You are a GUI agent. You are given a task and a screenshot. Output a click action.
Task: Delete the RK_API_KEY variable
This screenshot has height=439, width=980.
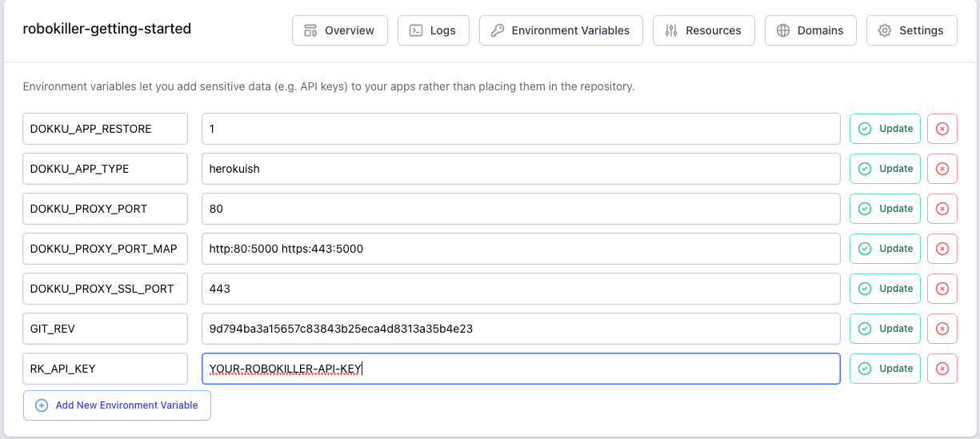[x=942, y=369]
